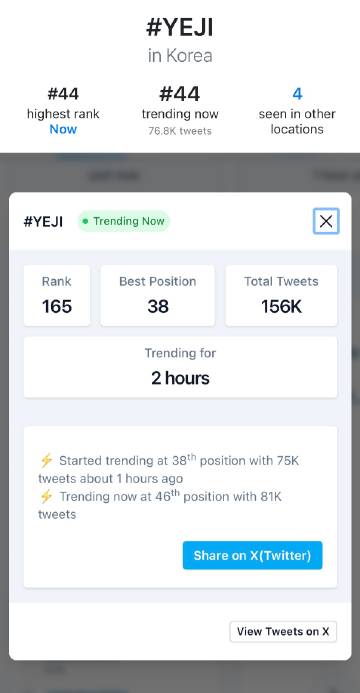The width and height of the screenshot is (360, 693).
Task: Open the 4 other locations link
Action: (297, 94)
